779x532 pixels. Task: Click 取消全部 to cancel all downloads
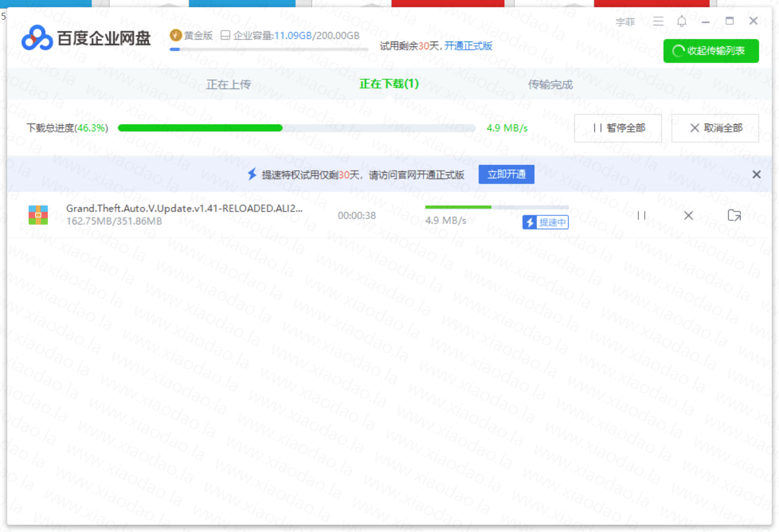click(x=715, y=128)
